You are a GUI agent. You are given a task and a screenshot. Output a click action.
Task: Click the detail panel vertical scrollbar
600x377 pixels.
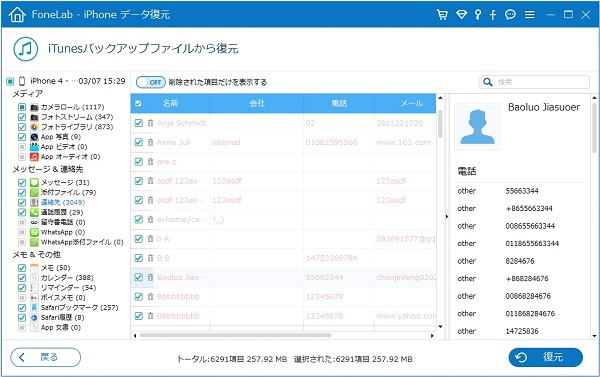click(x=594, y=128)
